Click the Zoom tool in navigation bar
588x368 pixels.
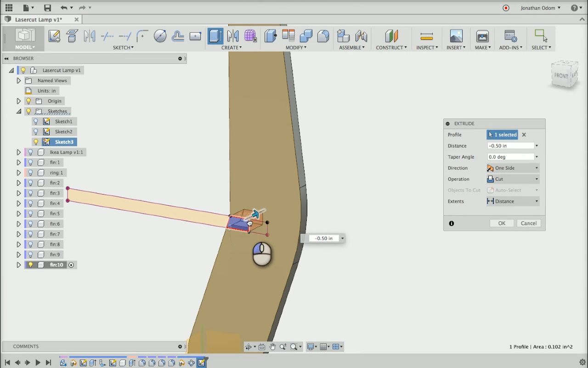[283, 347]
